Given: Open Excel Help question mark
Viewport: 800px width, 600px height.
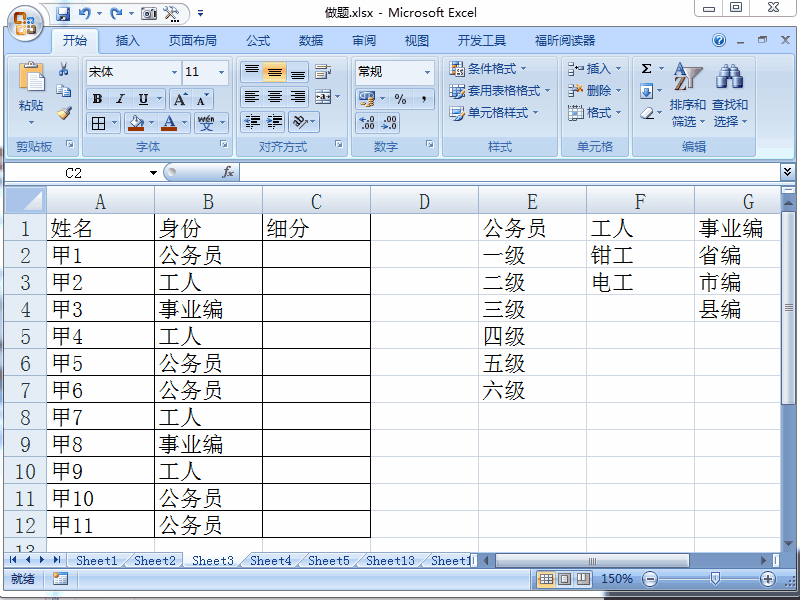Looking at the screenshot, I should point(719,40).
